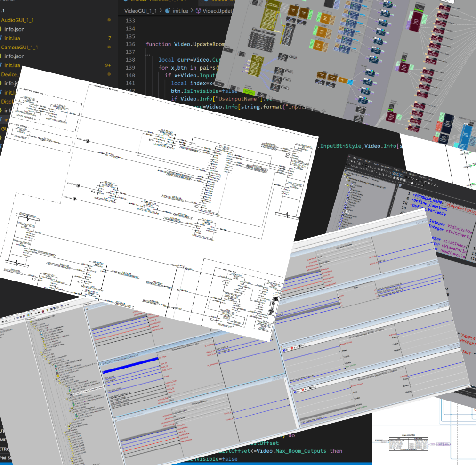
Task: Click 'nListIndex' variable in SIMPL+ editor
Action: click(x=454, y=243)
